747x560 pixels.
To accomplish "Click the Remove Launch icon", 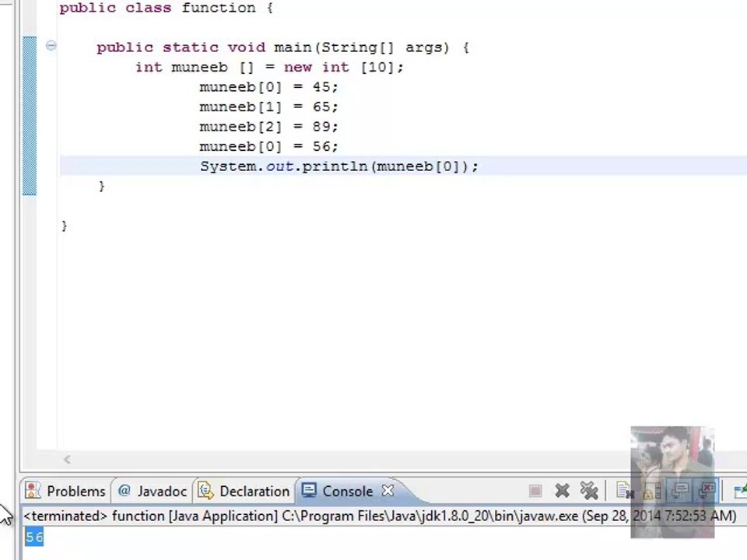I will tap(562, 491).
